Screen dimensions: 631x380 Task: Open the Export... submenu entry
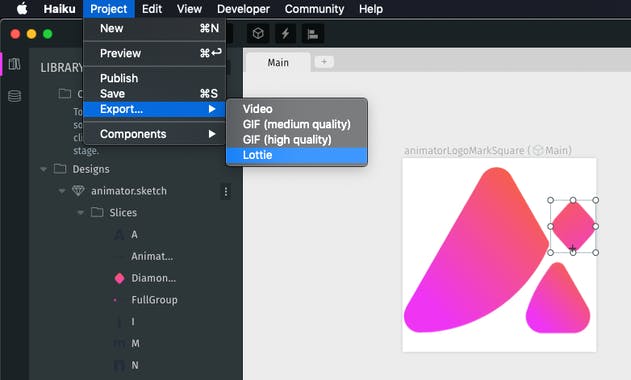coord(154,109)
